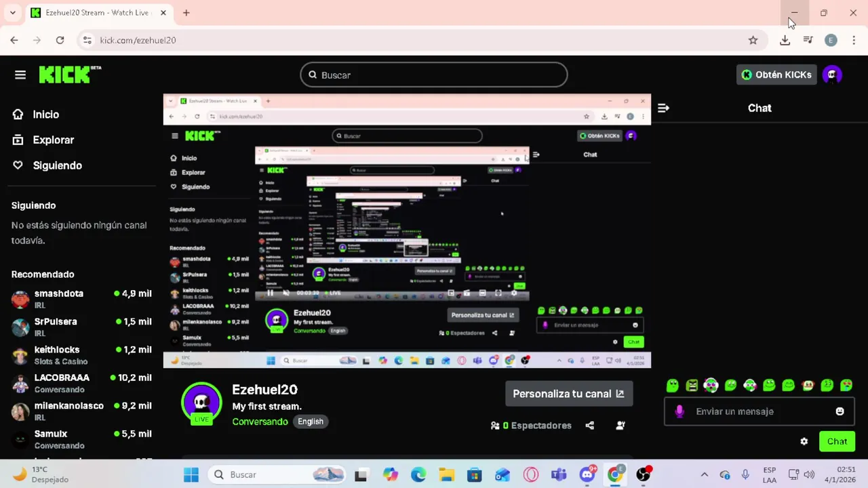The width and height of the screenshot is (868, 488).
Task: Click the Conversando category link
Action: [260, 422]
